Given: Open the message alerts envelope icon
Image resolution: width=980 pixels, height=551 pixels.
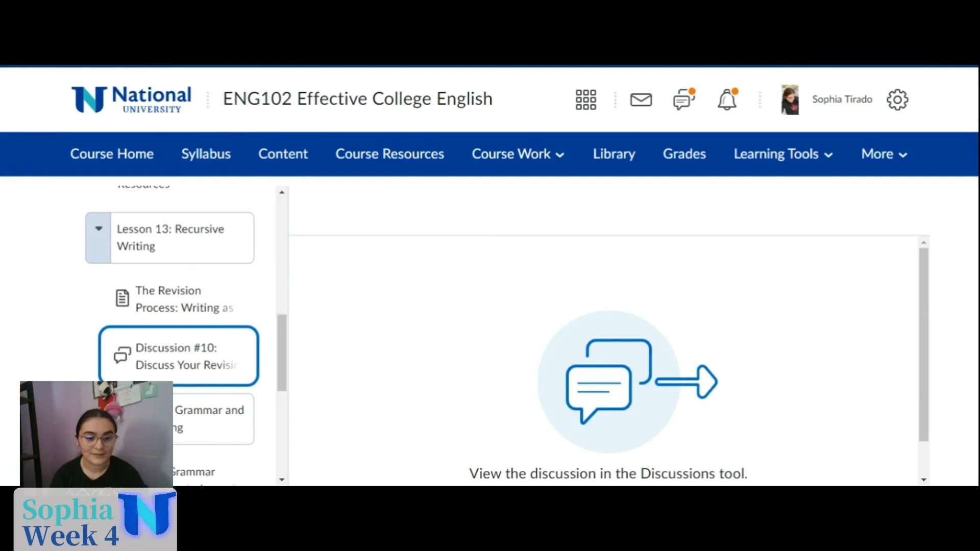Looking at the screenshot, I should 641,99.
